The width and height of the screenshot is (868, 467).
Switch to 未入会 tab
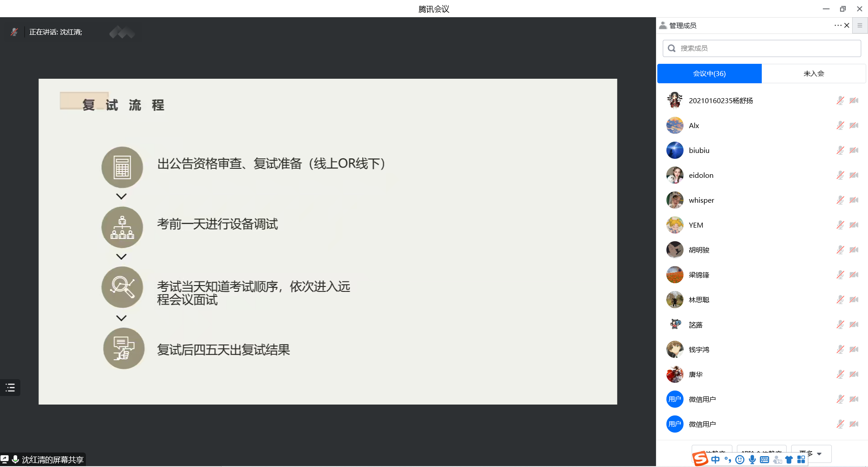[813, 73]
